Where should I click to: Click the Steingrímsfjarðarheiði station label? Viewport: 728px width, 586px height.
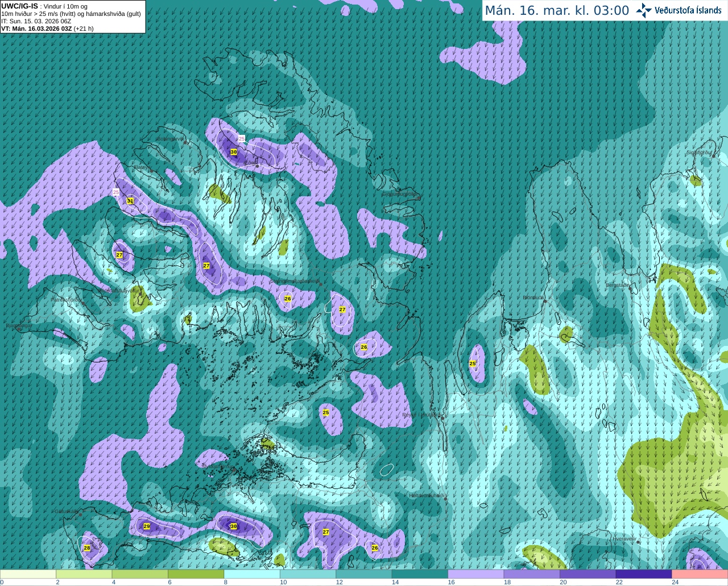[295, 281]
